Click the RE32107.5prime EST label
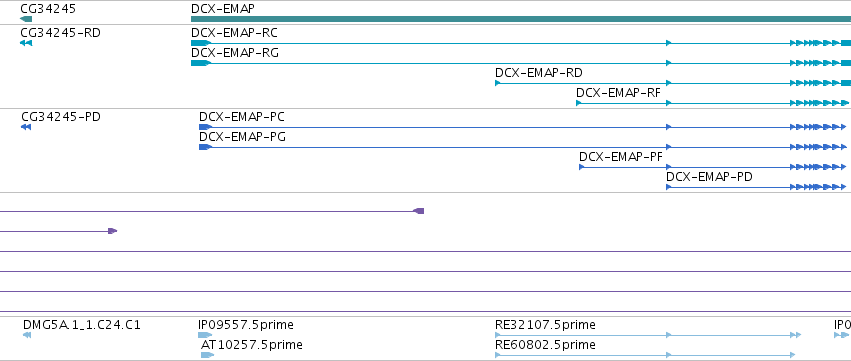Screen dimensions: 851x361 (545, 325)
